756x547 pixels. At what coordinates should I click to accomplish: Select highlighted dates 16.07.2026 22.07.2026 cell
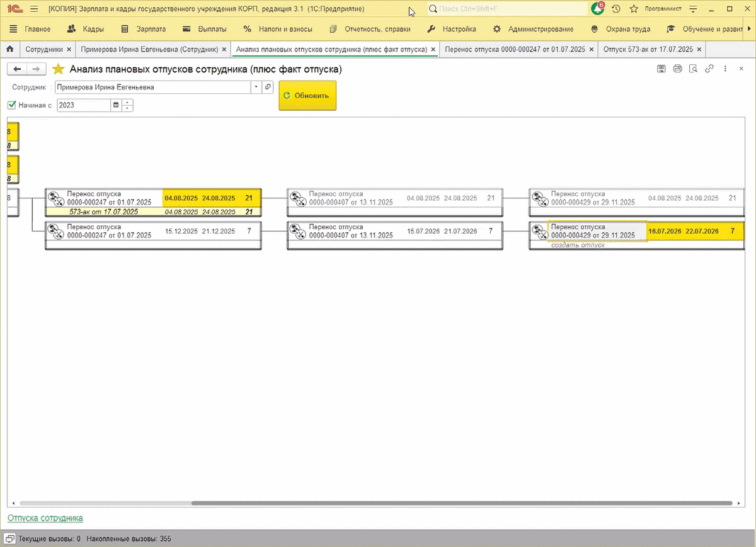[x=684, y=231]
